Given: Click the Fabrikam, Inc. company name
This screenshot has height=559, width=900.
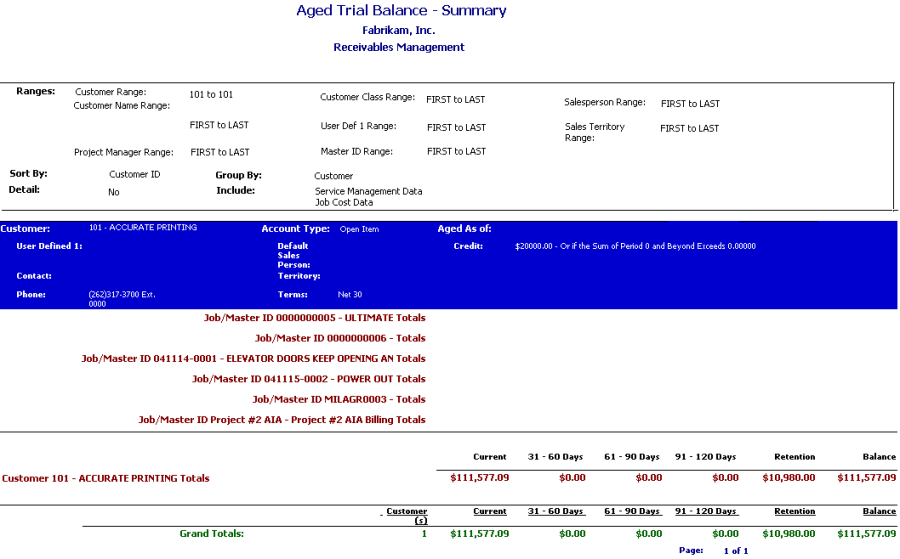Looking at the screenshot, I should coord(398,30).
